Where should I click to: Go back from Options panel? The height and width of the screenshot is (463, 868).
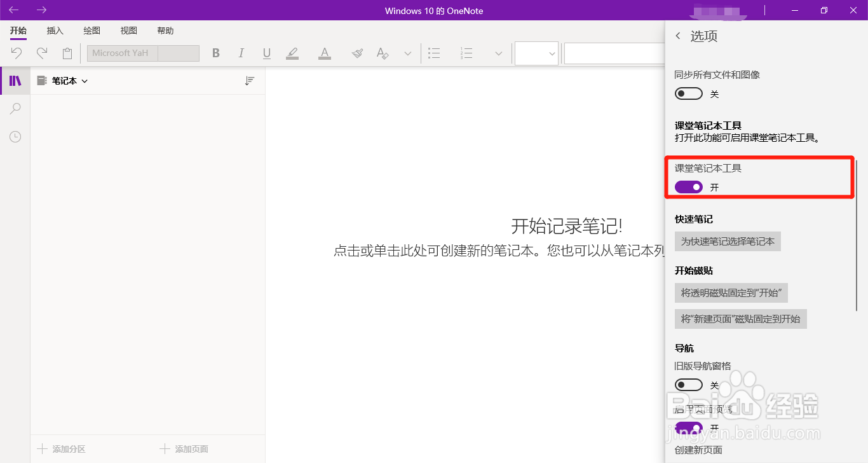[x=678, y=36]
